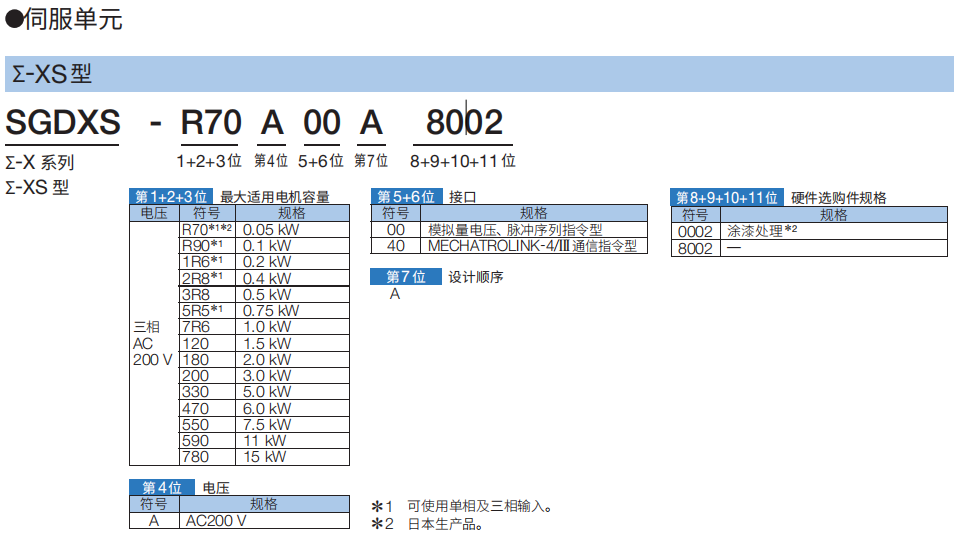Click the 0.4 kW cell
954x544 pixels.
point(293,278)
